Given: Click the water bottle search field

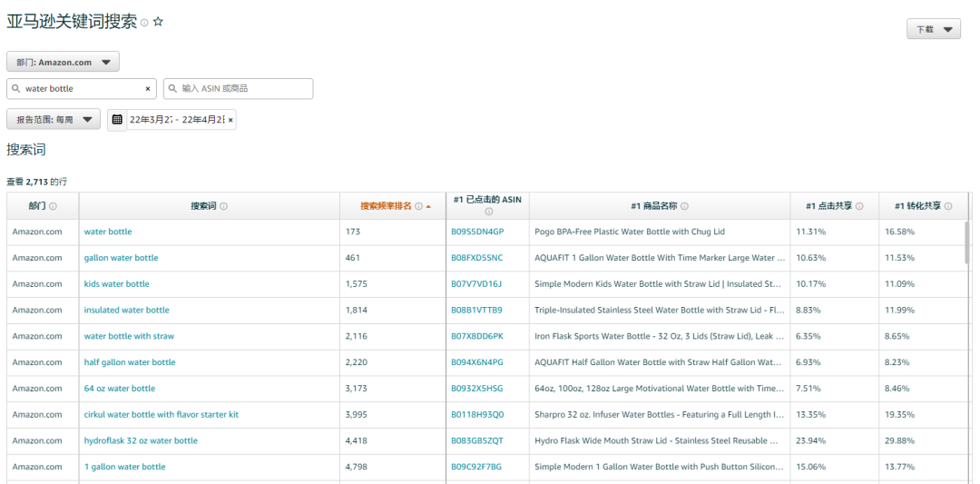Looking at the screenshot, I should [x=82, y=89].
